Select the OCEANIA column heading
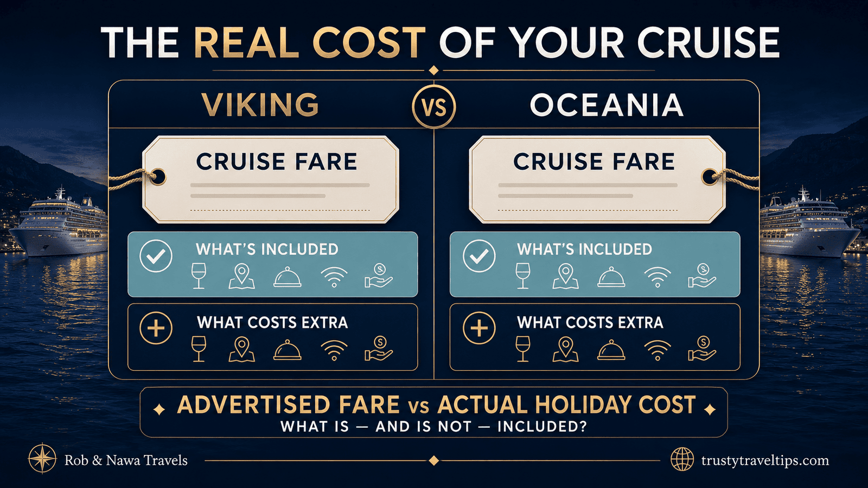Viewport: 868px width, 488px height. [607, 105]
